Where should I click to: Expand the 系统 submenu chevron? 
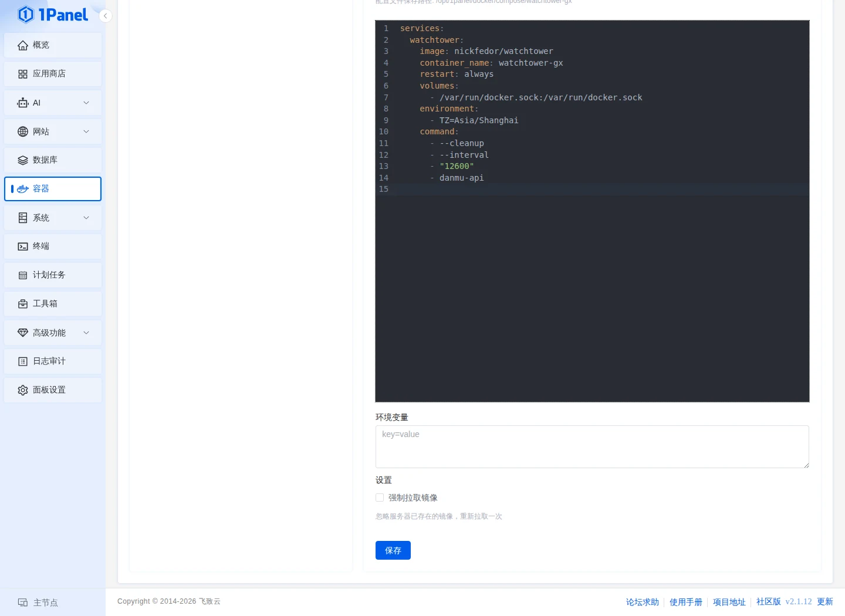click(x=86, y=218)
